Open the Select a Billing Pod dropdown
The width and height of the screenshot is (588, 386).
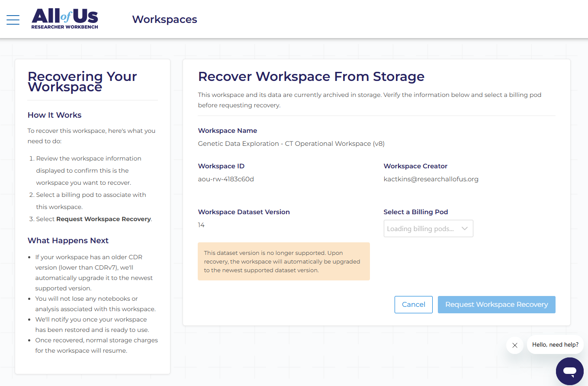[428, 228]
